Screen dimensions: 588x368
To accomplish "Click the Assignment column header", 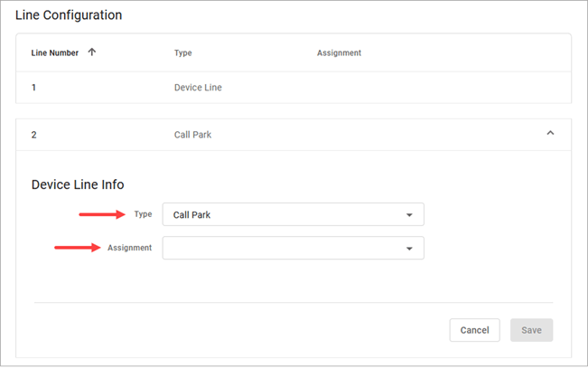I will pos(339,53).
